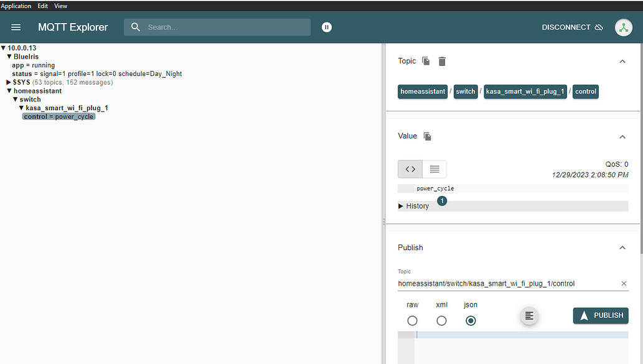Viewport: 643px width, 364px height.
Task: Click the QoS: 0 label
Action: (617, 164)
